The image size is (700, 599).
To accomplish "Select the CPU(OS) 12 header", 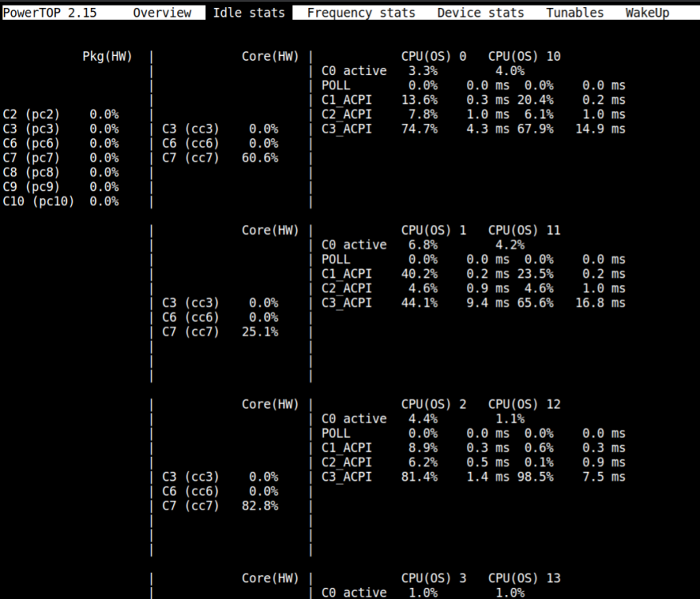I will coord(524,404).
